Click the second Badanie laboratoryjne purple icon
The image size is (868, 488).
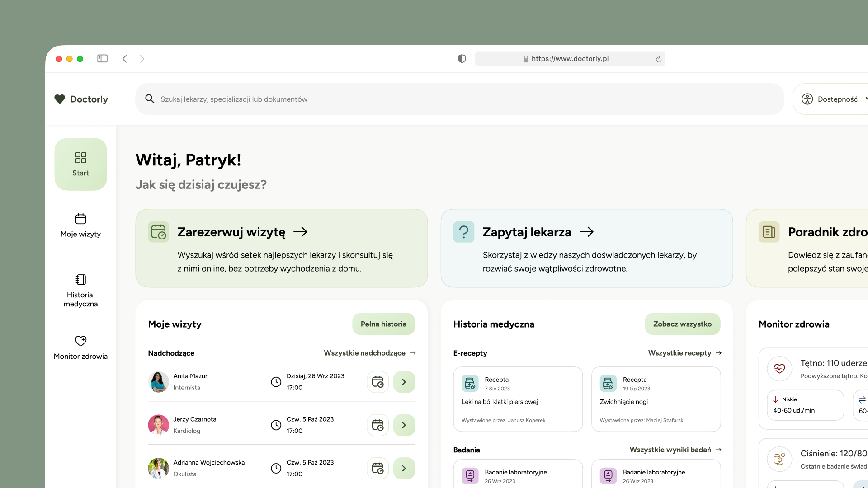click(x=608, y=476)
